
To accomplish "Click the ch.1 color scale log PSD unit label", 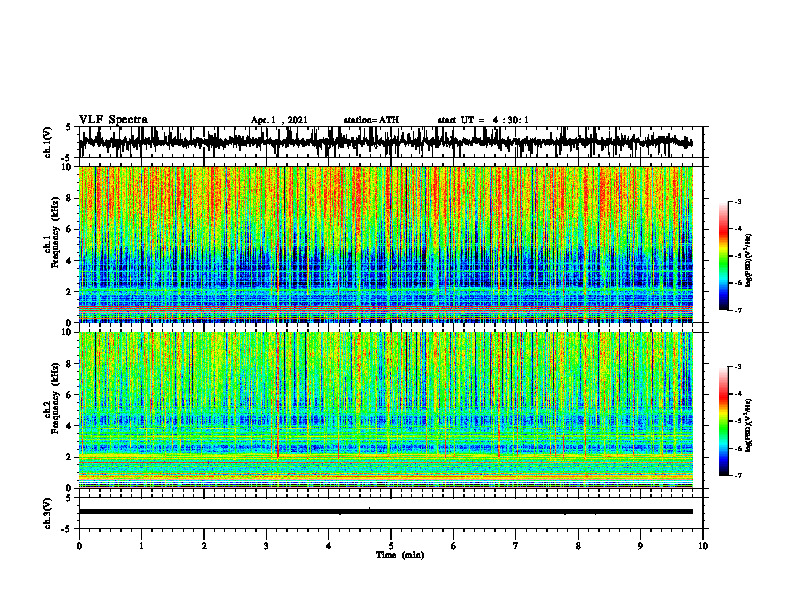I will (749, 260).
